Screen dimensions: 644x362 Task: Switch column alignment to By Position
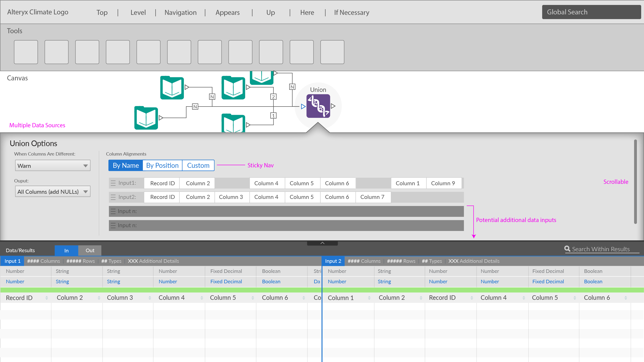pyautogui.click(x=162, y=165)
